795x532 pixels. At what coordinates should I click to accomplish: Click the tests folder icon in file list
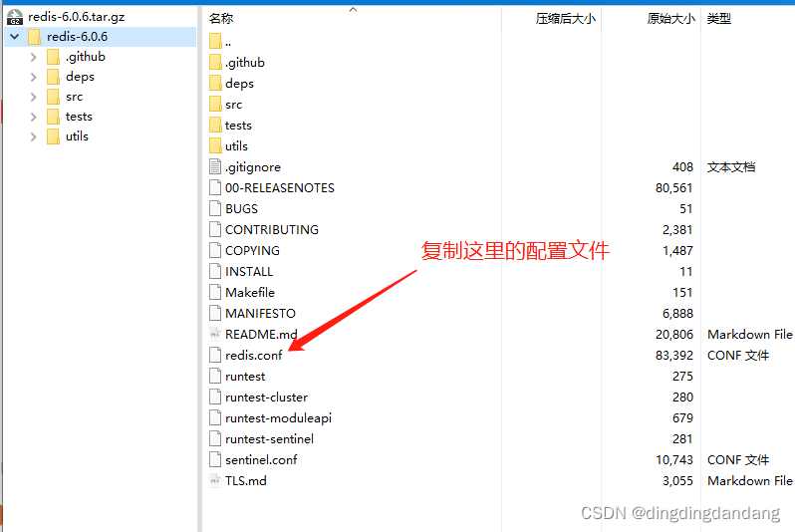[215, 125]
